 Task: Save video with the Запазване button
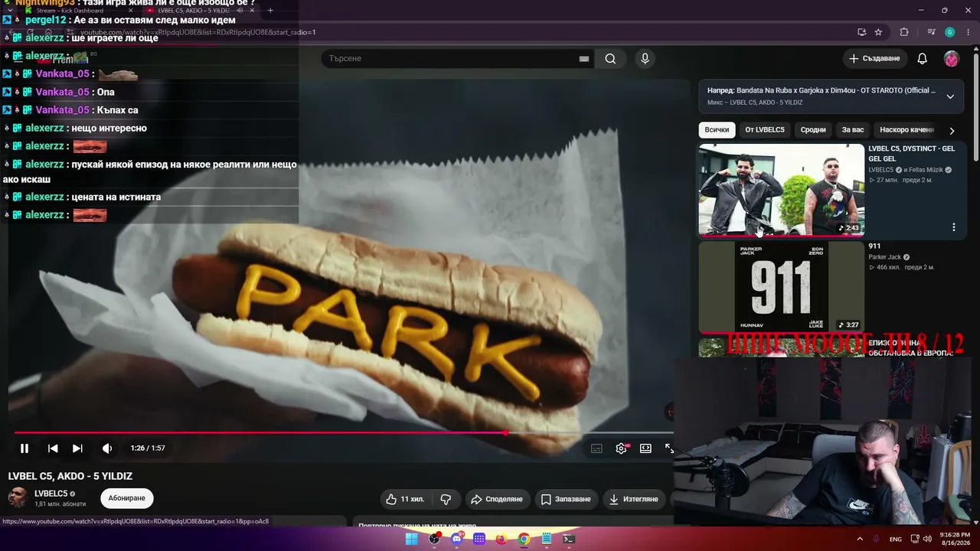point(566,499)
